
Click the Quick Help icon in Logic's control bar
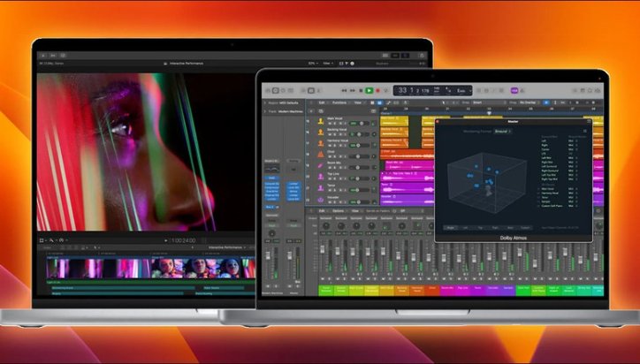[283, 91]
